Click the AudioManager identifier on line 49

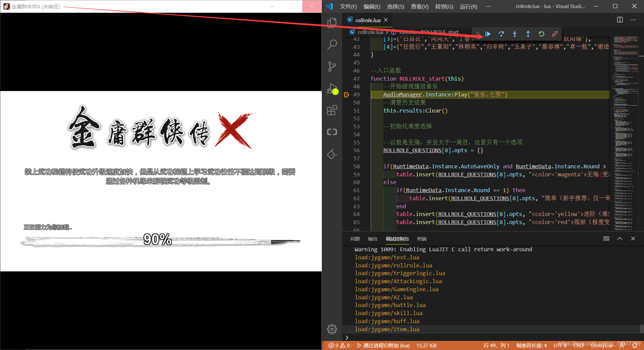pos(402,95)
